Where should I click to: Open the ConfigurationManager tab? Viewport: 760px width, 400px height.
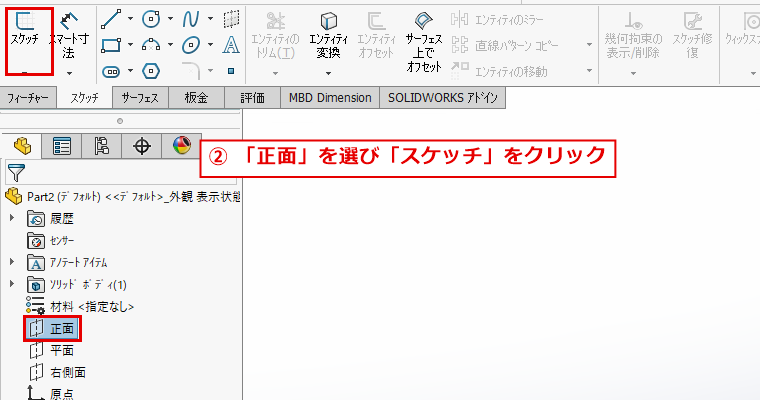point(101,146)
